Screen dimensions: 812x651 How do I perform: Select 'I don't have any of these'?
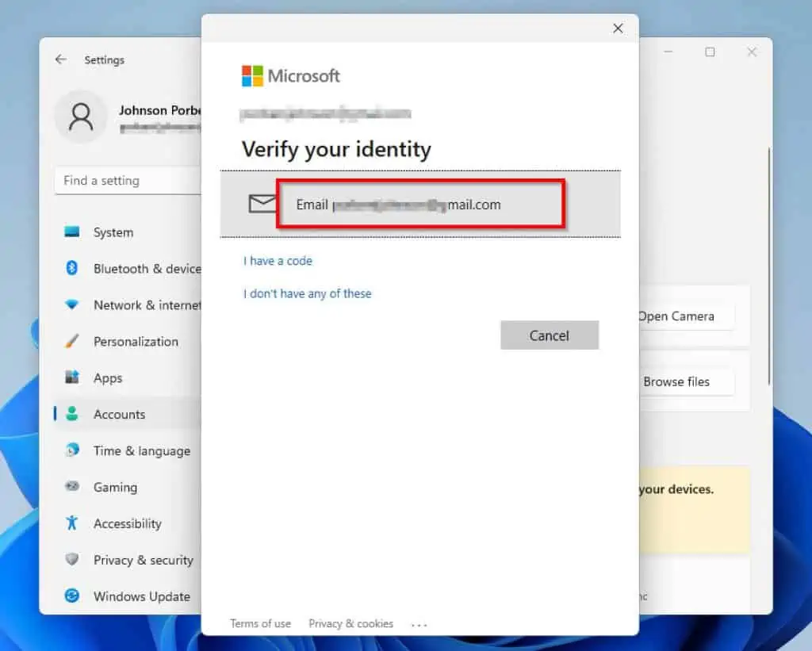[x=307, y=293]
